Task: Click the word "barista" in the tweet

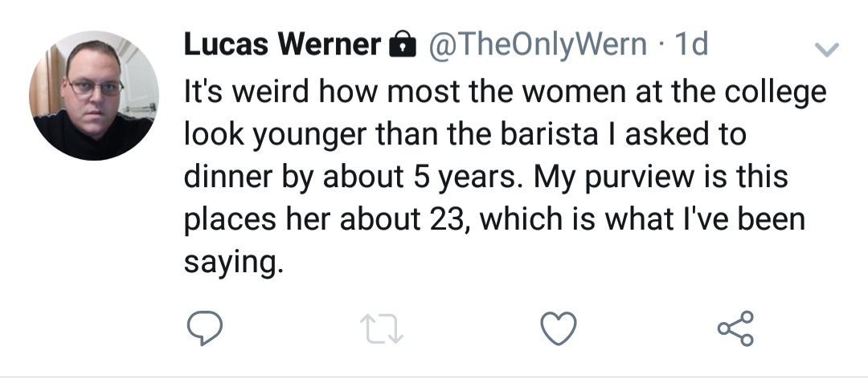Action: pos(550,134)
